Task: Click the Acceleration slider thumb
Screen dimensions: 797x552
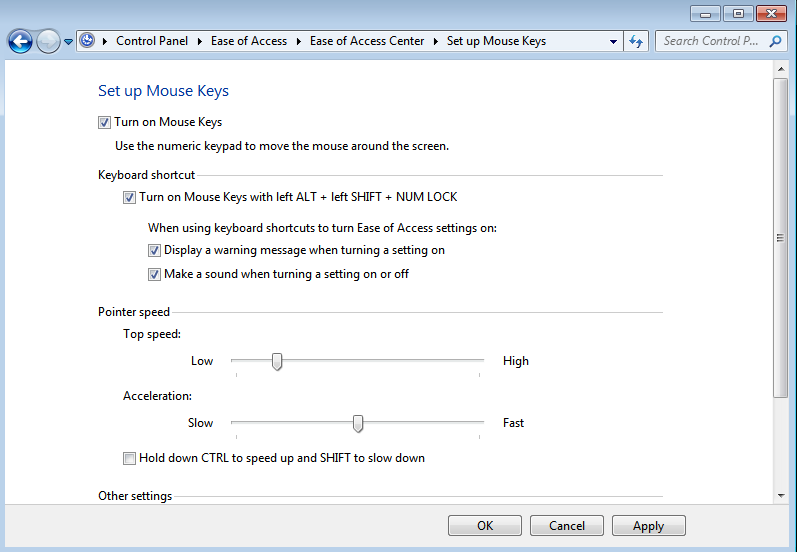Action: (x=358, y=423)
